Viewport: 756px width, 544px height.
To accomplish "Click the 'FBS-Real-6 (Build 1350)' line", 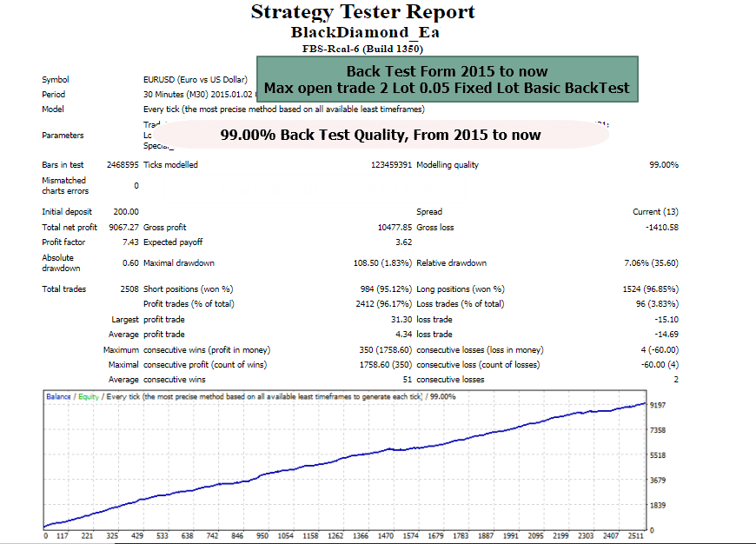I will click(x=362, y=49).
